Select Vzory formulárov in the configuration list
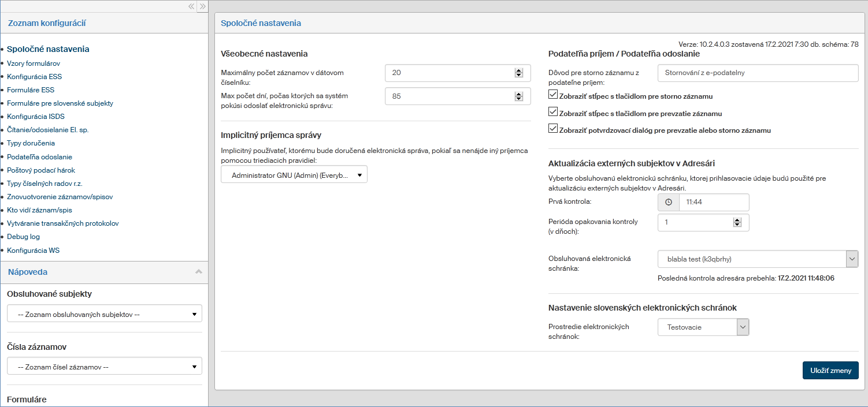 pyautogui.click(x=34, y=64)
